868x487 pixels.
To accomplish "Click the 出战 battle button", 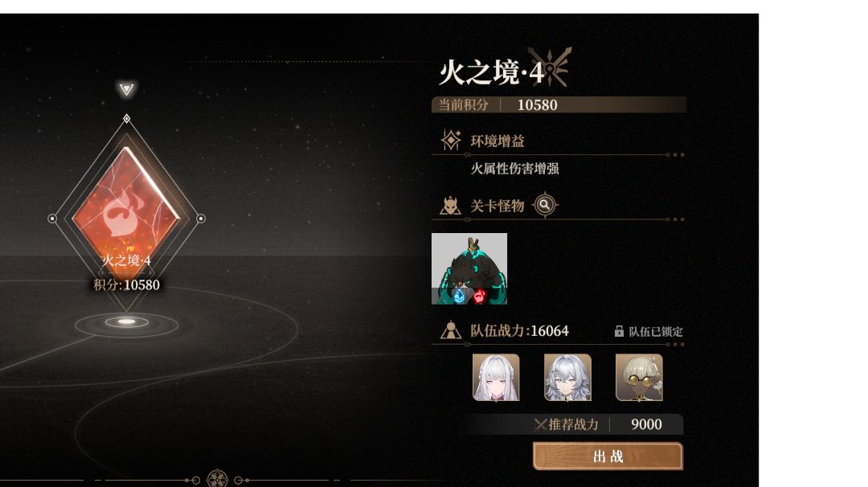I will [x=608, y=456].
